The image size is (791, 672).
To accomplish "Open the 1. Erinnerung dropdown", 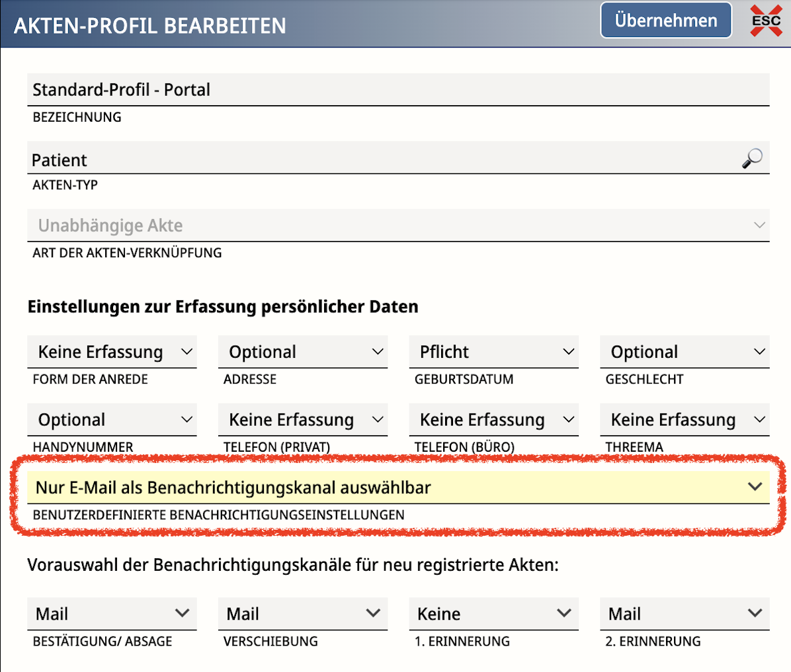I will [493, 614].
